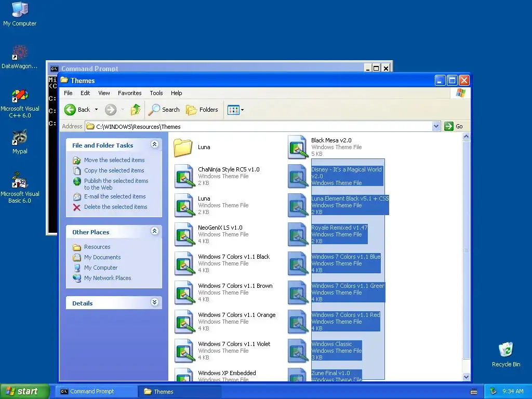Image resolution: width=532 pixels, height=399 pixels.
Task: Open the Tools menu
Action: pyautogui.click(x=156, y=93)
